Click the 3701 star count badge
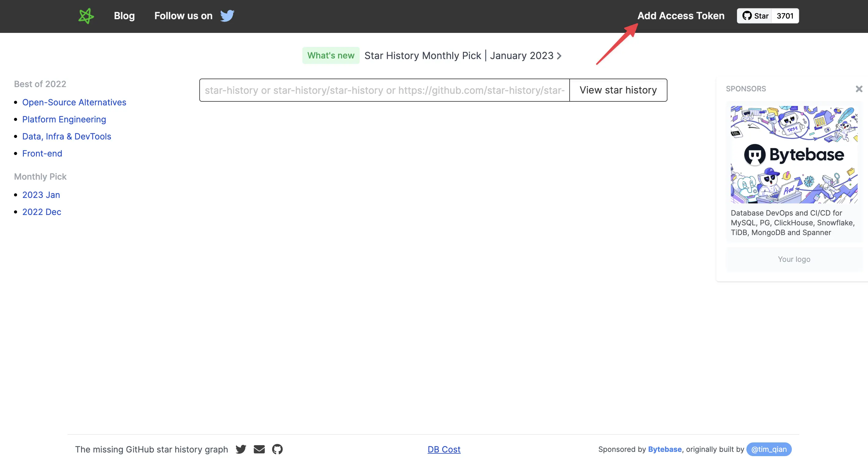Screen dimensions: 868x461 pyautogui.click(x=785, y=16)
